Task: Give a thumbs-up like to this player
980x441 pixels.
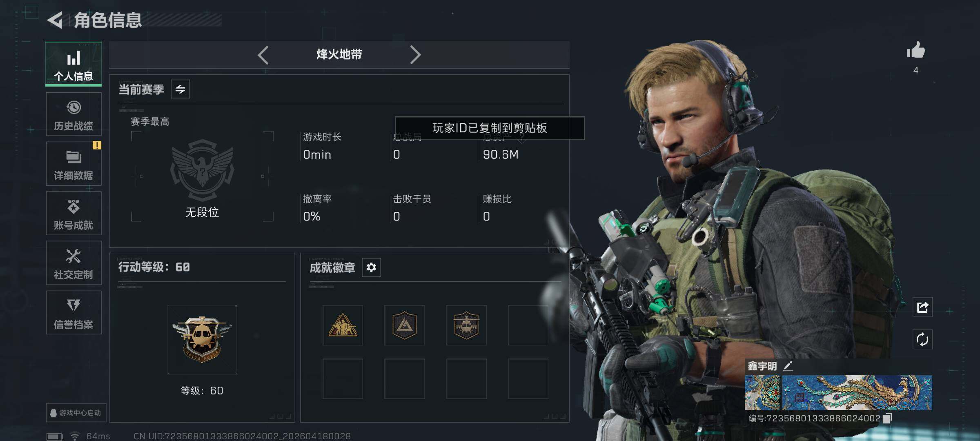Action: 916,51
